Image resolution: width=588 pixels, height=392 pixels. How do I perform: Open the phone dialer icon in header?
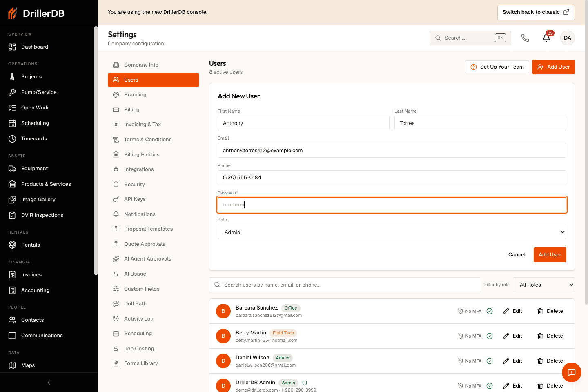525,38
